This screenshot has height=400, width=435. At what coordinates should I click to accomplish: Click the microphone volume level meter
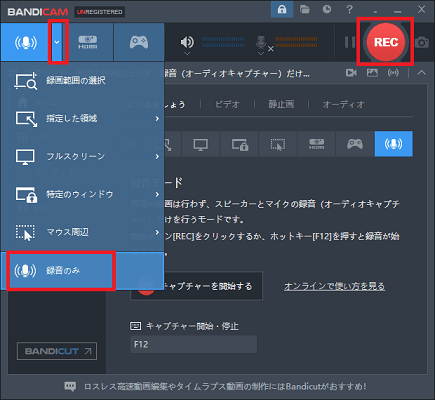(296, 42)
